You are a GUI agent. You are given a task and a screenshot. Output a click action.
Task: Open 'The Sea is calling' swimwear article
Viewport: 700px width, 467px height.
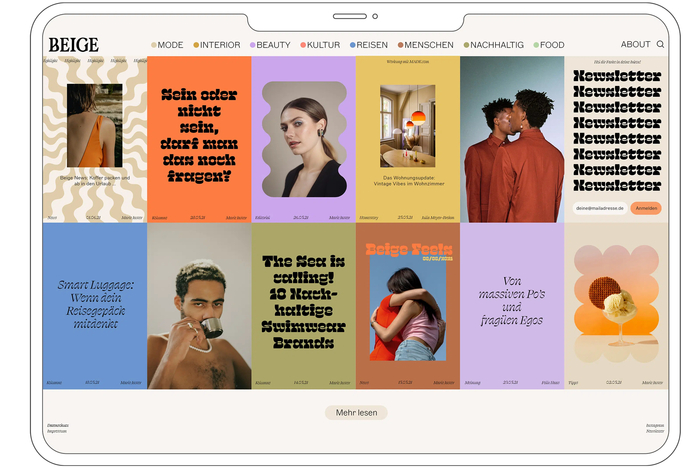(303, 304)
